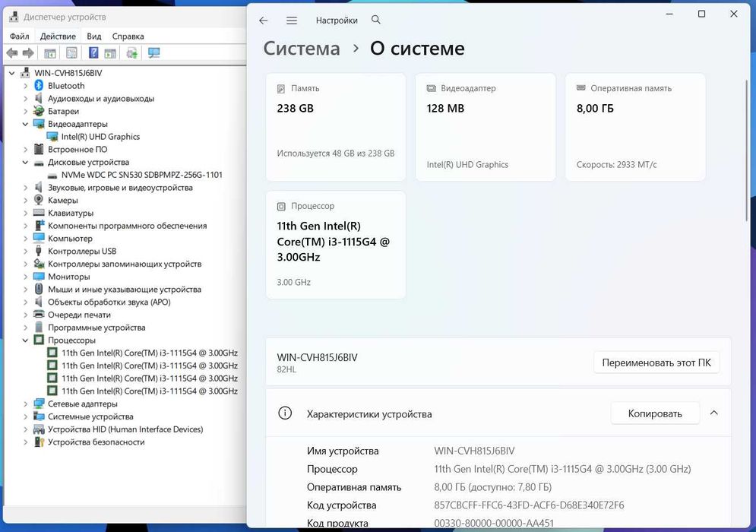Open the Действие menu
The width and height of the screenshot is (756, 532).
pyautogui.click(x=58, y=36)
